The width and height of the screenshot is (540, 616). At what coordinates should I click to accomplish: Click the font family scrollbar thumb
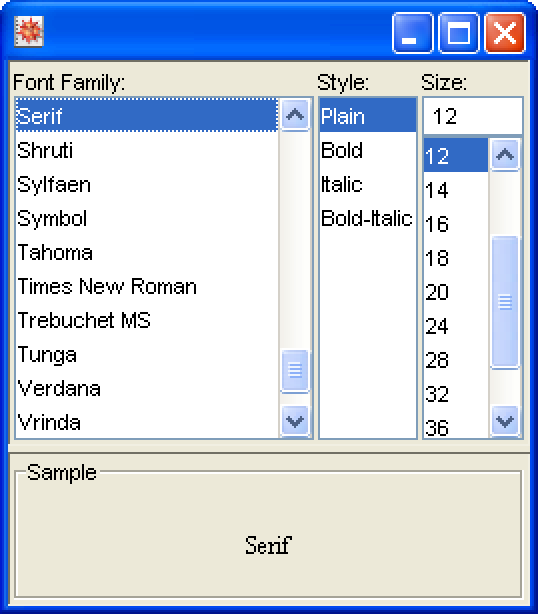[x=295, y=371]
